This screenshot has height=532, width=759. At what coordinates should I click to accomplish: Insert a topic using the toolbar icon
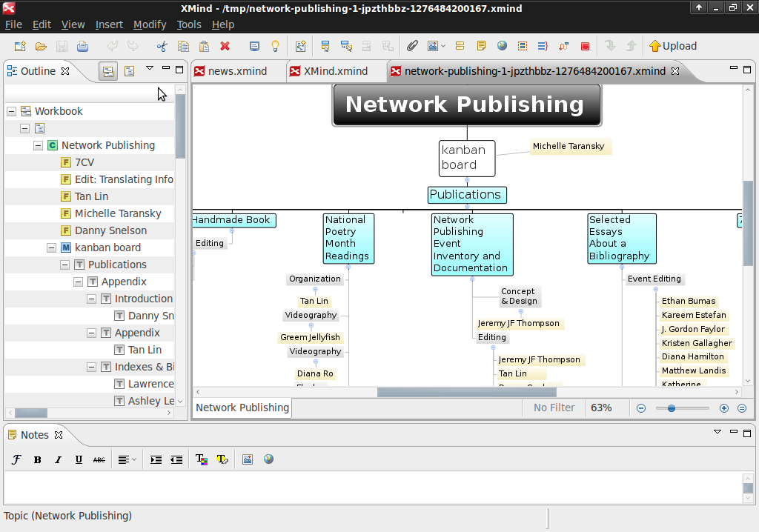pyautogui.click(x=325, y=46)
